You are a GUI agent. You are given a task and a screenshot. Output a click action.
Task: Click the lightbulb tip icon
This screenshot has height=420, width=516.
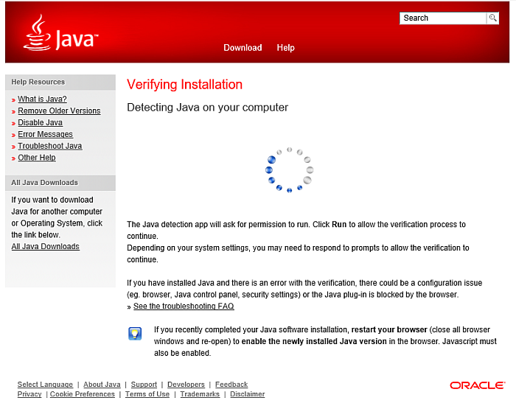coord(135,334)
